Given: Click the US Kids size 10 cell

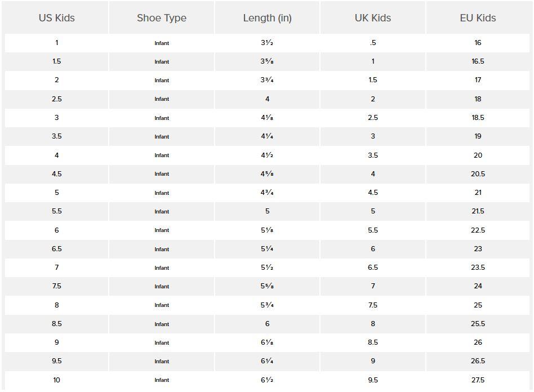Looking at the screenshot, I should click(56, 380).
